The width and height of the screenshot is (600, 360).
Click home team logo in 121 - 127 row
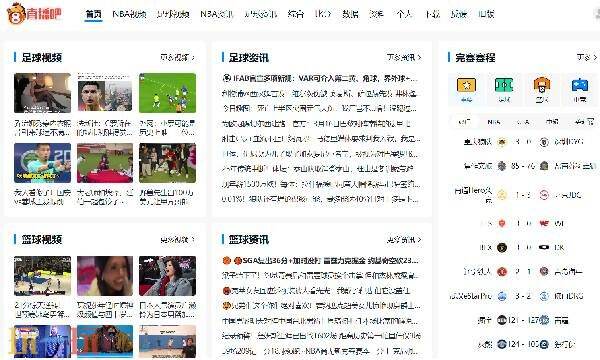[x=502, y=320]
